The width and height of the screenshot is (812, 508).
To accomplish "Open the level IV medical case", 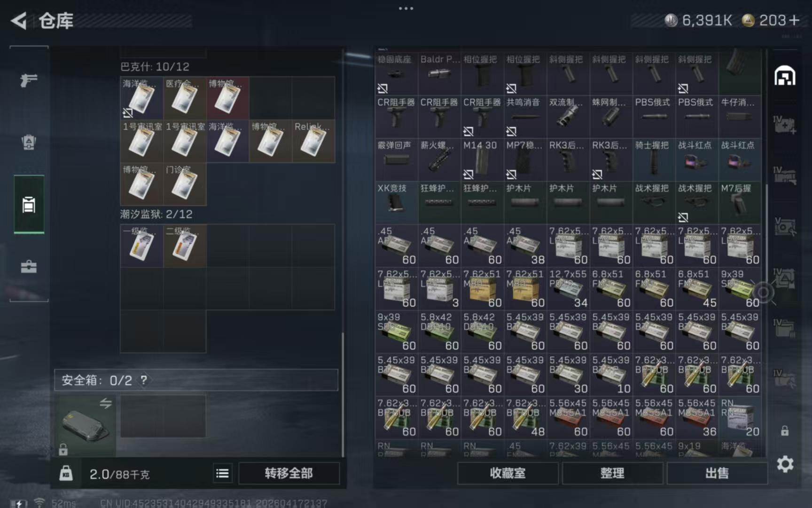I will pos(785,125).
